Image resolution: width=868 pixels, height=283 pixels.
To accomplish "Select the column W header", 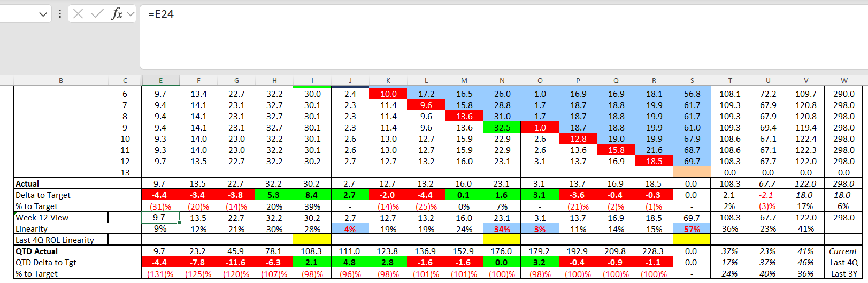I will tap(844, 81).
